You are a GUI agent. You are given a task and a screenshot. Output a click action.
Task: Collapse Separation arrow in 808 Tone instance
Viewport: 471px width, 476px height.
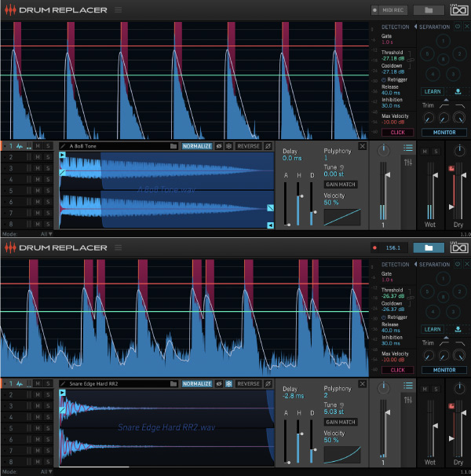[415, 27]
